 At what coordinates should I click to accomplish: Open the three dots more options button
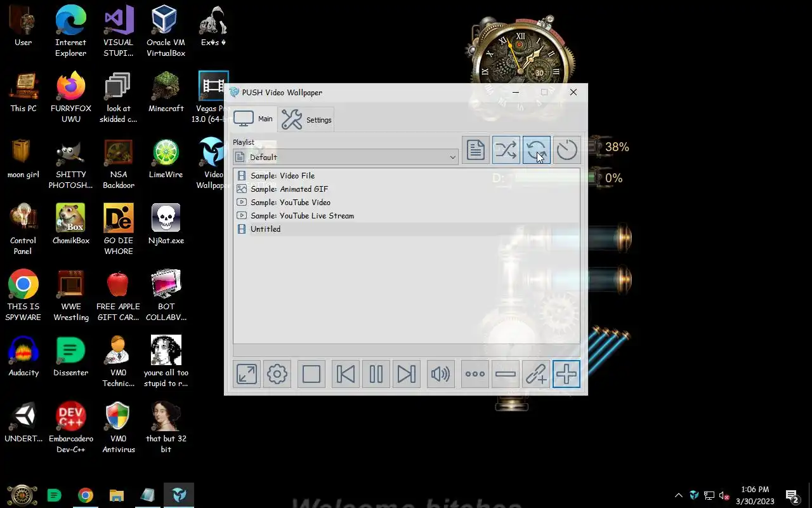click(x=475, y=374)
